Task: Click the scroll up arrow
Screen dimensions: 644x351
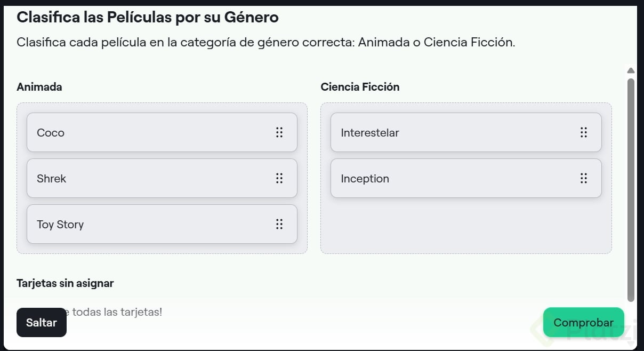Action: pos(631,70)
